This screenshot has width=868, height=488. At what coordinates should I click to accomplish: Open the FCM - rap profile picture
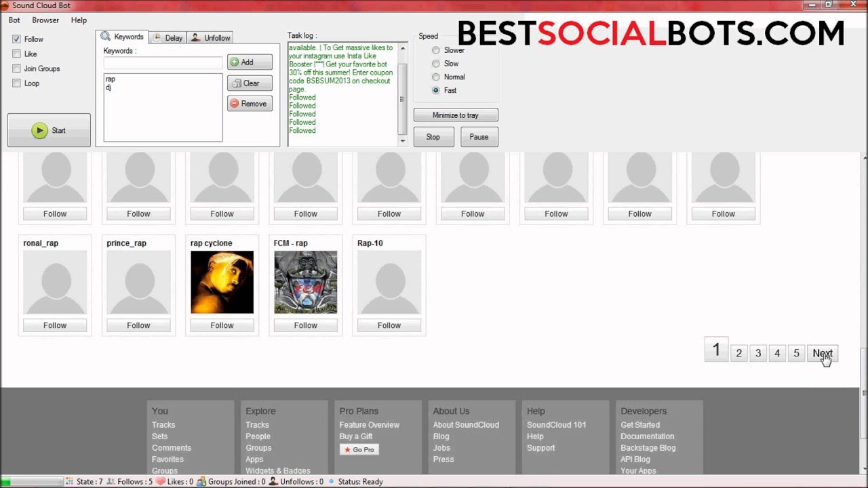pyautogui.click(x=305, y=282)
